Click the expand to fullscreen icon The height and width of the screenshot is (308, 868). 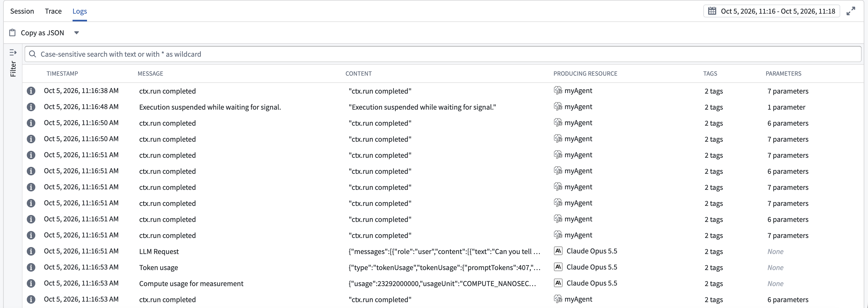[x=851, y=11]
